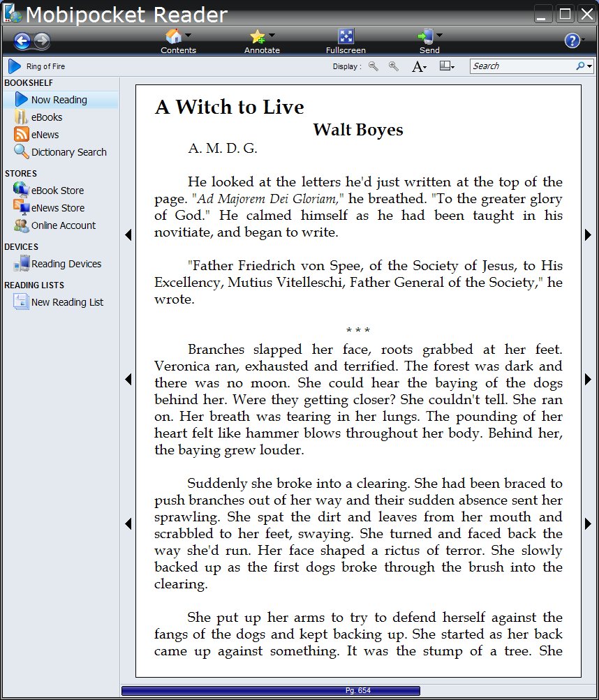This screenshot has height=700, width=599.
Task: Click the author name Walt Boyes
Action: pyautogui.click(x=358, y=130)
